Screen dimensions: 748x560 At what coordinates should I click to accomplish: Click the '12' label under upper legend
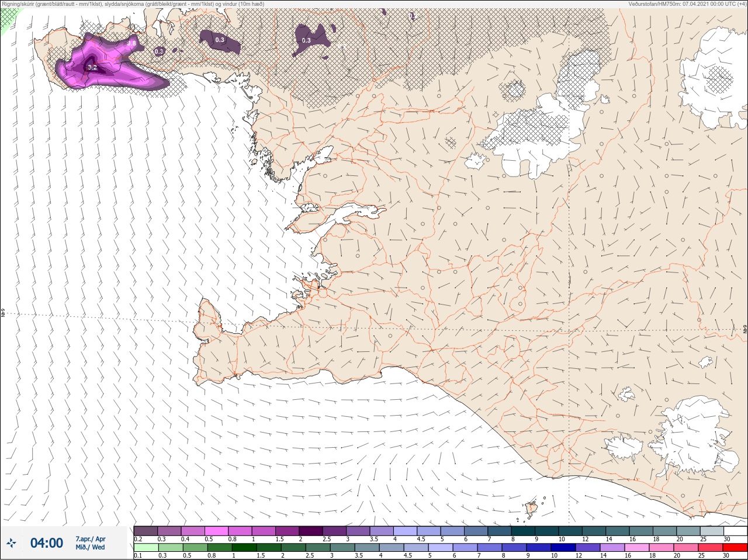(x=585, y=539)
